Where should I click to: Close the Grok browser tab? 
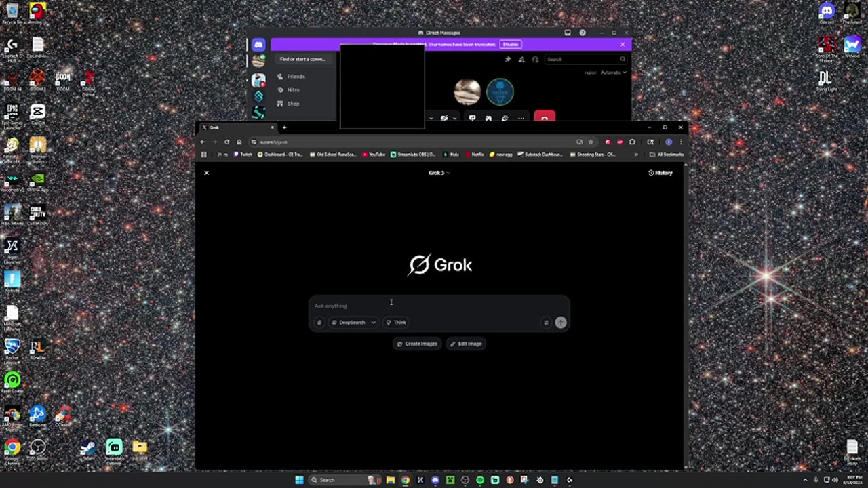[273, 127]
